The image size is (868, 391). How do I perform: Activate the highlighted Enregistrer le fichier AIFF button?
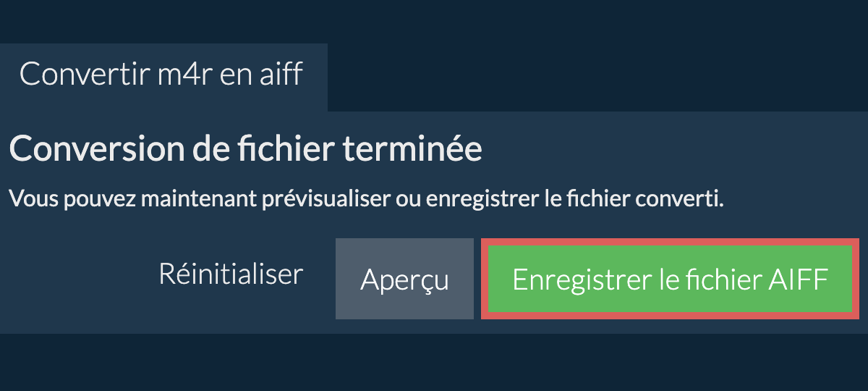(670, 279)
